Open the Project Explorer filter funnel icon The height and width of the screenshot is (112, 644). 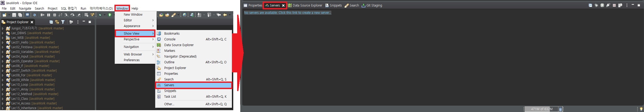pyautogui.click(x=63, y=22)
